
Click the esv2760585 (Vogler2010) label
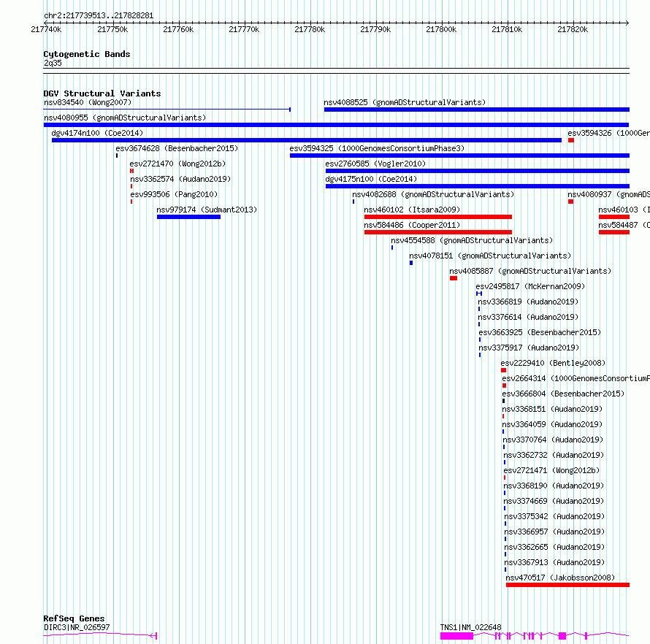pyautogui.click(x=375, y=164)
